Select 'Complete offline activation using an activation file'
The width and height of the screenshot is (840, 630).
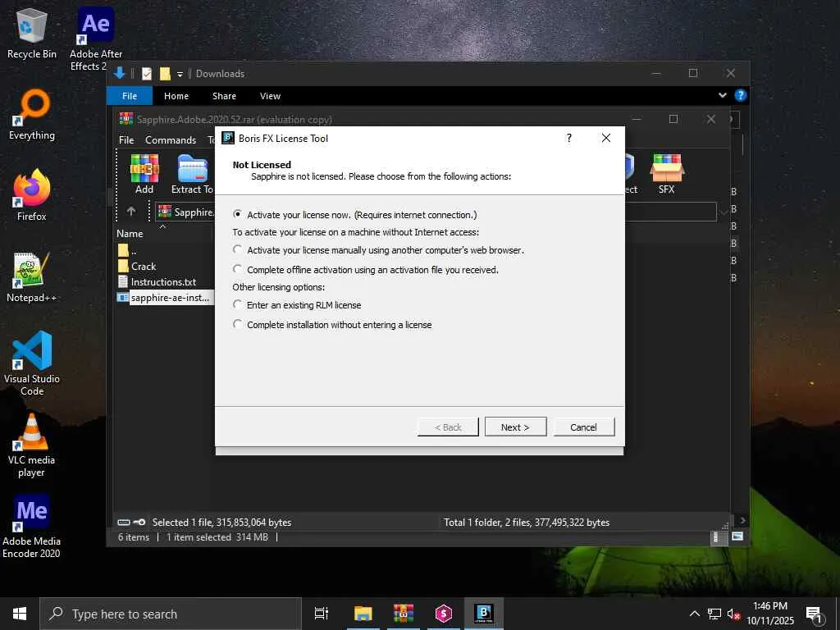[237, 269]
